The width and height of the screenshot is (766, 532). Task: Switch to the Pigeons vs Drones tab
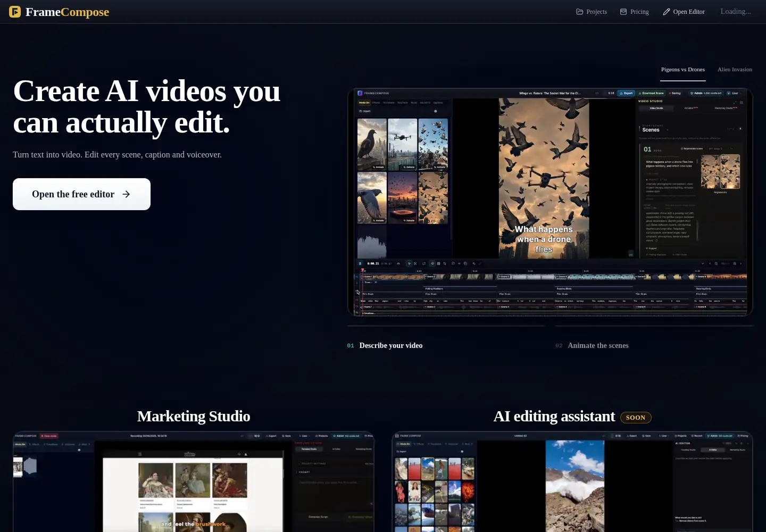pyautogui.click(x=683, y=70)
